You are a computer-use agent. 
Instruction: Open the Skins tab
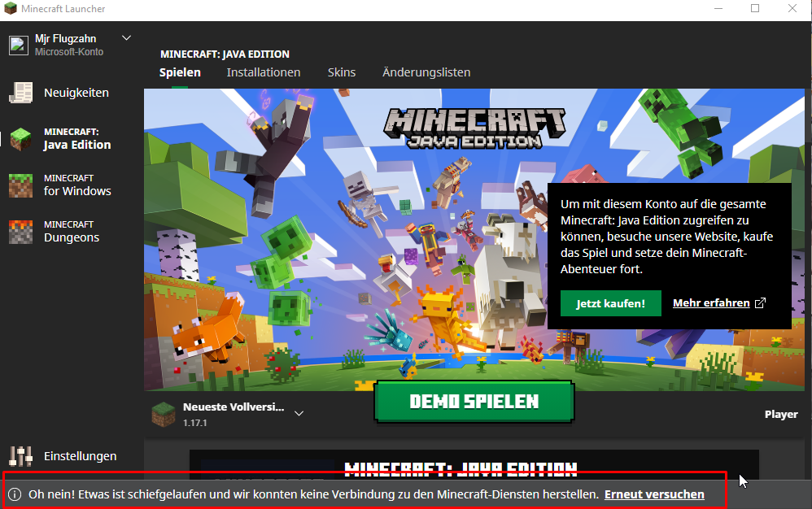click(341, 72)
